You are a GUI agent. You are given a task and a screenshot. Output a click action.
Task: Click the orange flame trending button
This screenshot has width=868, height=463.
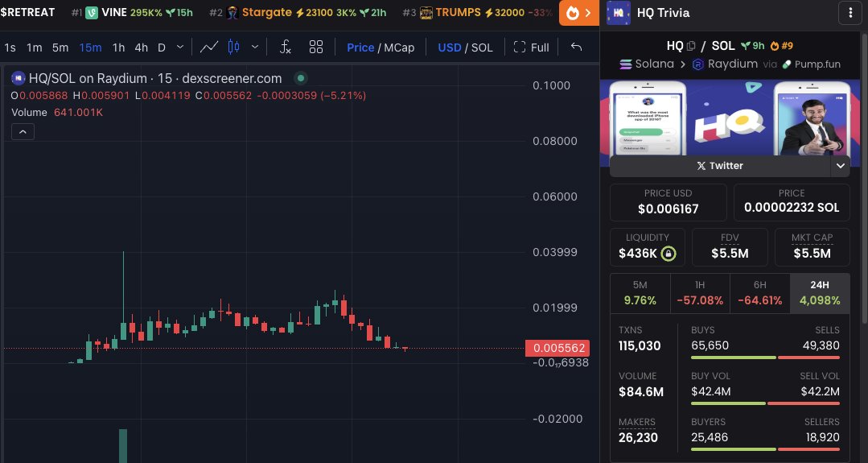578,13
